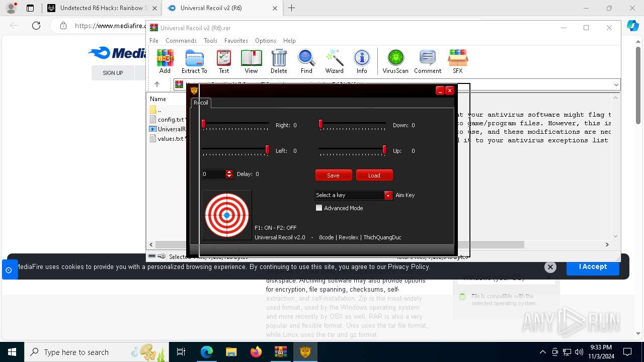Click the clock in the taskbar

point(601,352)
